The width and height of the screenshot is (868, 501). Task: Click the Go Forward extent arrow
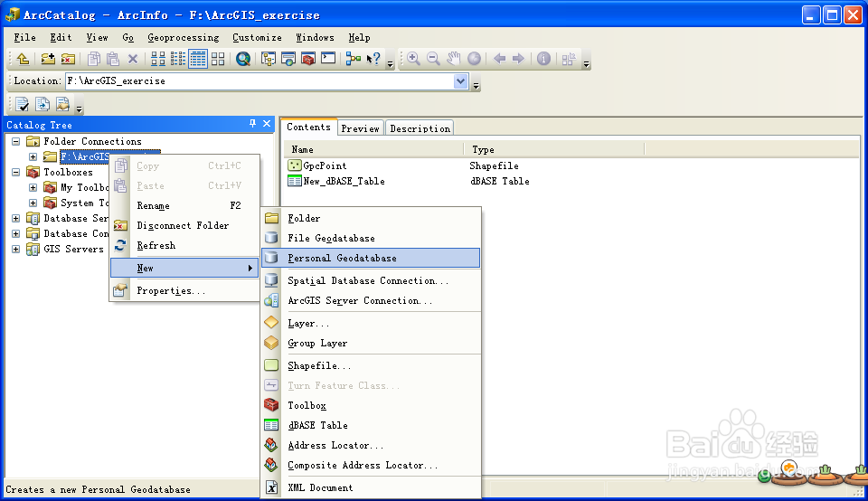pos(518,59)
